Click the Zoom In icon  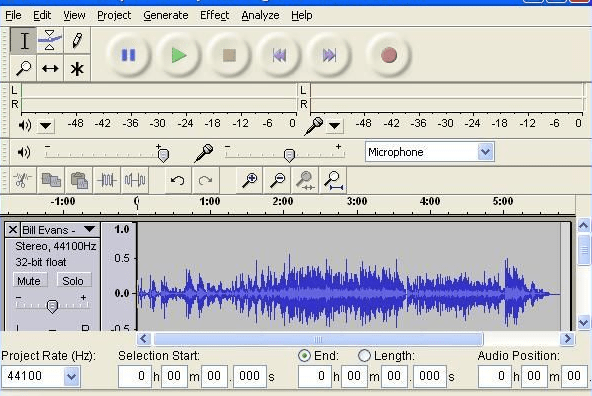point(250,180)
